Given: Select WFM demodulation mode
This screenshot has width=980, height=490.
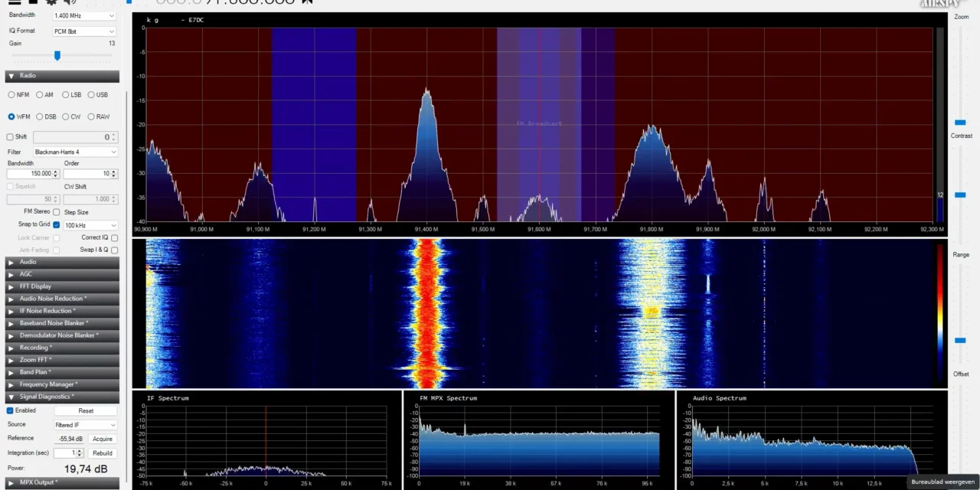Looking at the screenshot, I should pyautogui.click(x=11, y=116).
